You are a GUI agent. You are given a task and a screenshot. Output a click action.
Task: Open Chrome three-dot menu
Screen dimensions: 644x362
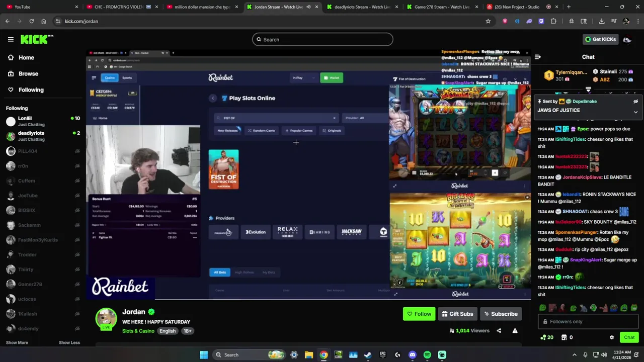pos(638,21)
